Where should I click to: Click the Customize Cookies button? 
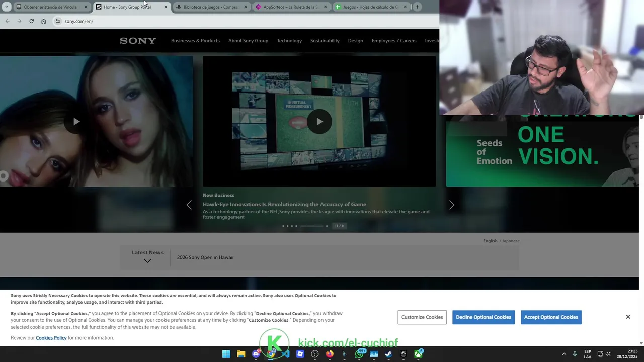click(422, 317)
